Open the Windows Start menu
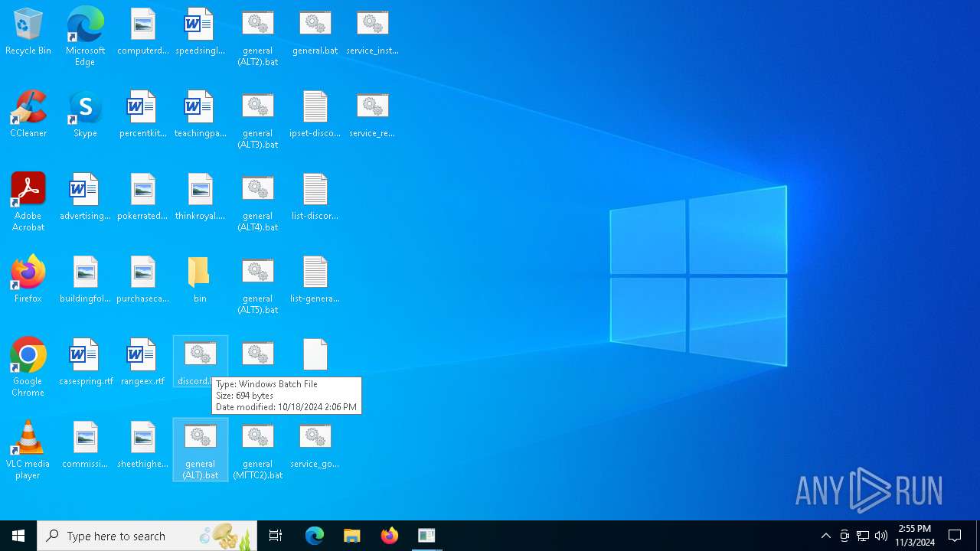Viewport: 980px width, 551px height. click(18, 536)
